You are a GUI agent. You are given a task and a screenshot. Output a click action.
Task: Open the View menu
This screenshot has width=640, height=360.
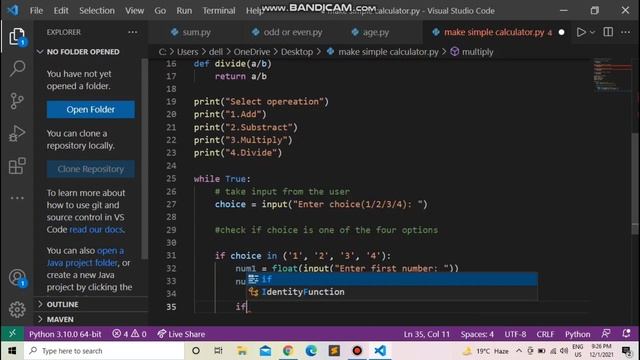(134, 11)
